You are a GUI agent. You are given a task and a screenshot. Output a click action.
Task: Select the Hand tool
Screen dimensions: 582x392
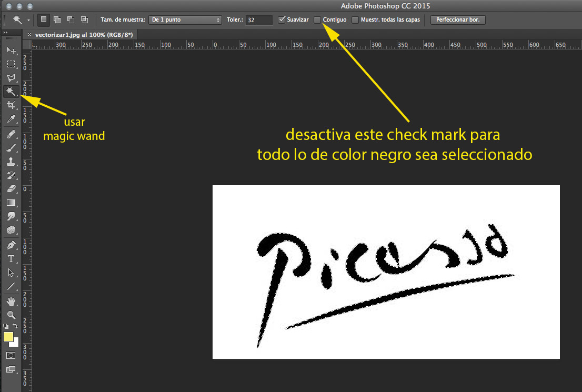[x=11, y=301]
